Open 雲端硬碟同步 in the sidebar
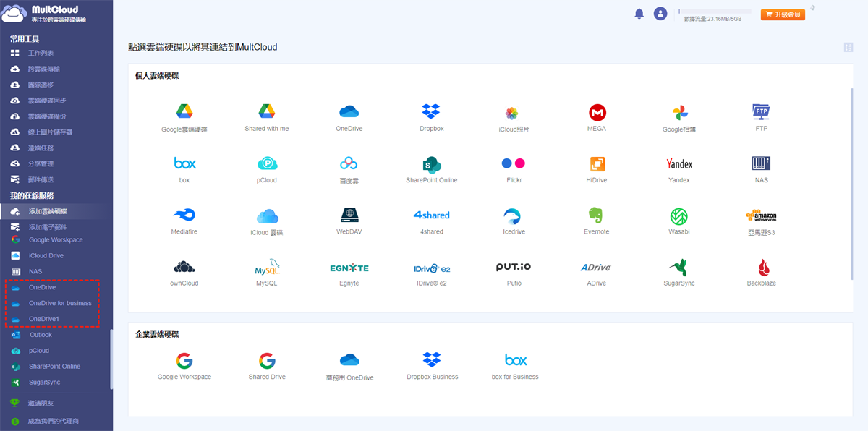This screenshot has height=431, width=868. [46, 101]
